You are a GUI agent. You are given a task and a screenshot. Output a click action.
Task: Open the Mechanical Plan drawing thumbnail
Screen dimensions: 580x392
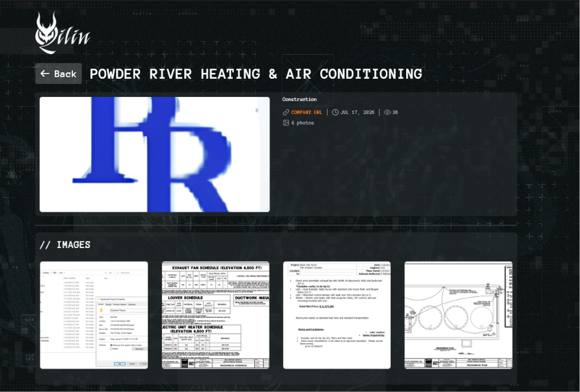pos(459,315)
